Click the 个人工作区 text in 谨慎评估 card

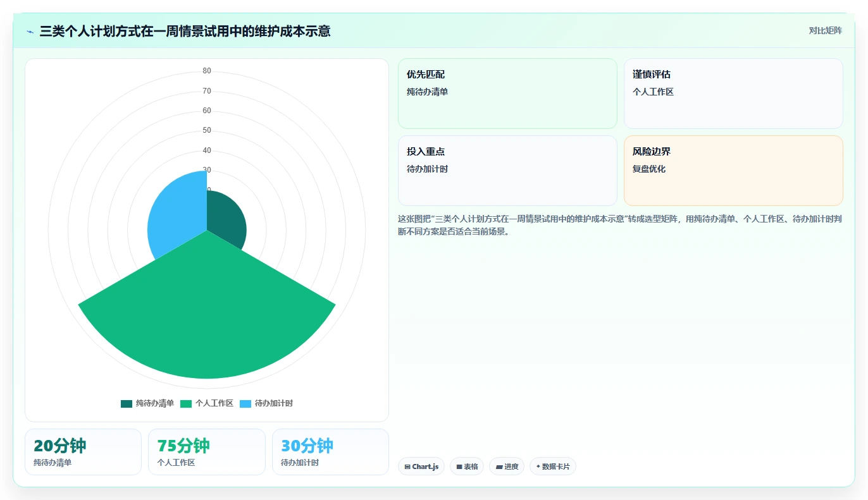click(x=654, y=92)
